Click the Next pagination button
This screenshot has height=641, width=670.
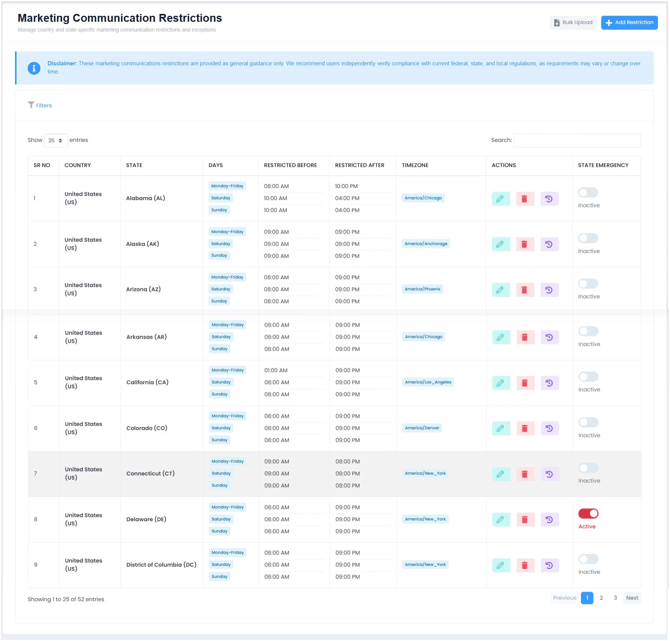click(x=632, y=598)
